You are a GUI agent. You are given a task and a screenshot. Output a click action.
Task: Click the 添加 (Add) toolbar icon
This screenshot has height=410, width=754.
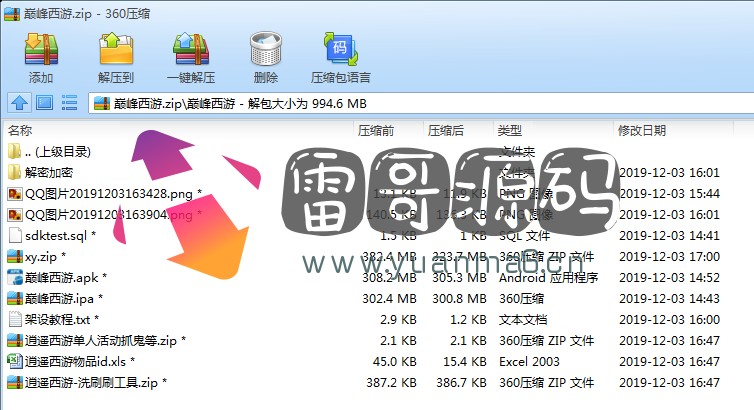41,49
